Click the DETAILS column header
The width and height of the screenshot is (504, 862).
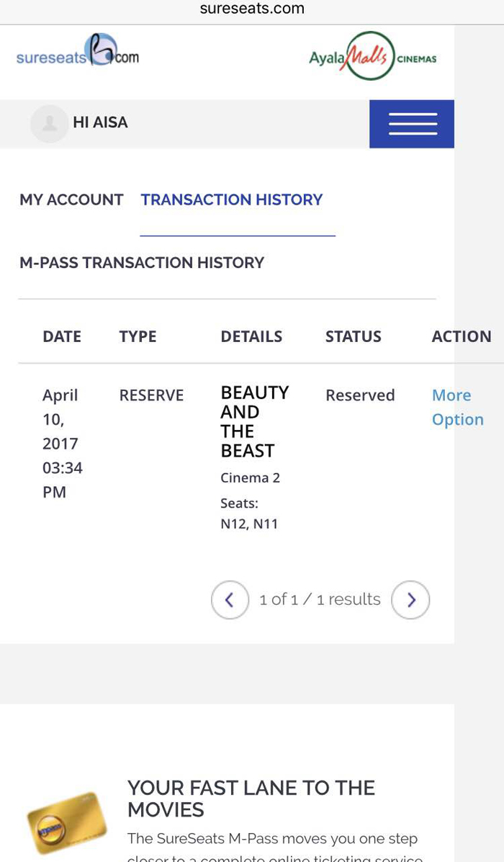251,336
